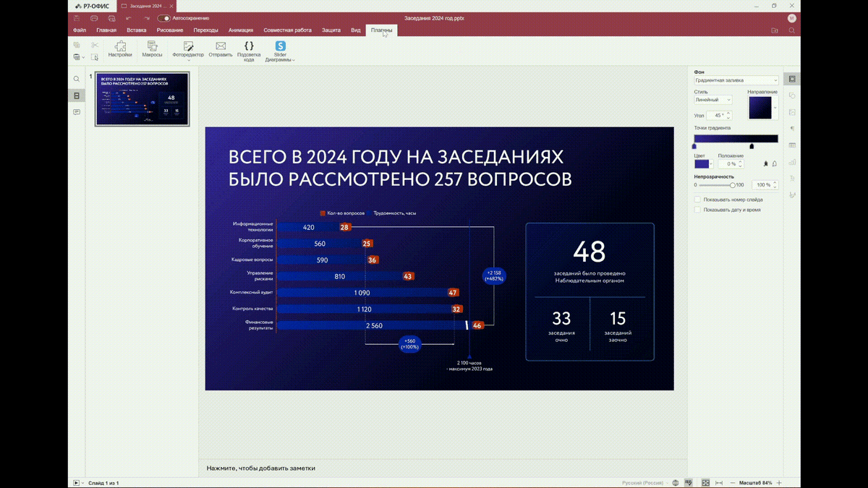Switch to the Анимация tab
The height and width of the screenshot is (488, 868).
241,30
